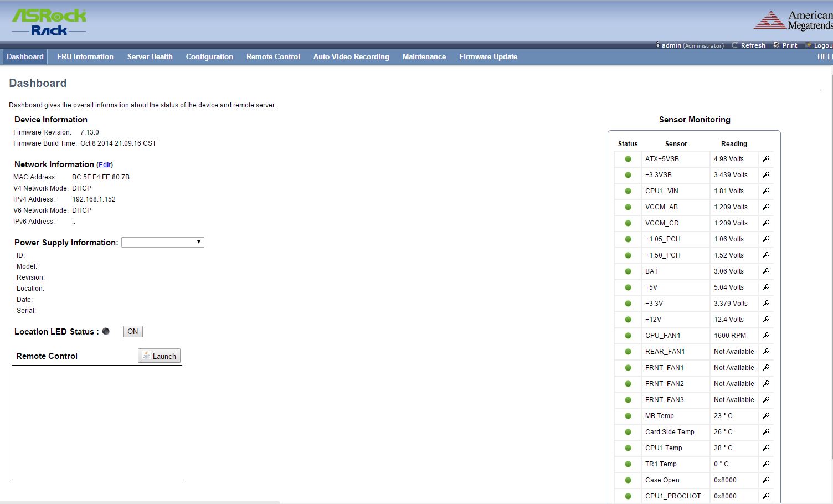The height and width of the screenshot is (504, 833).
Task: Click the REAR_FAN1 sensor name
Action: click(x=665, y=352)
